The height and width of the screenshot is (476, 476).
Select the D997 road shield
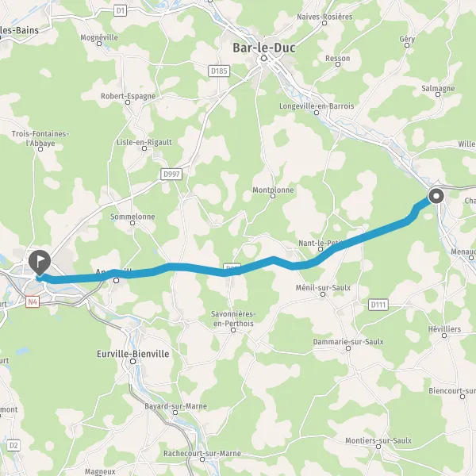pyautogui.click(x=171, y=174)
